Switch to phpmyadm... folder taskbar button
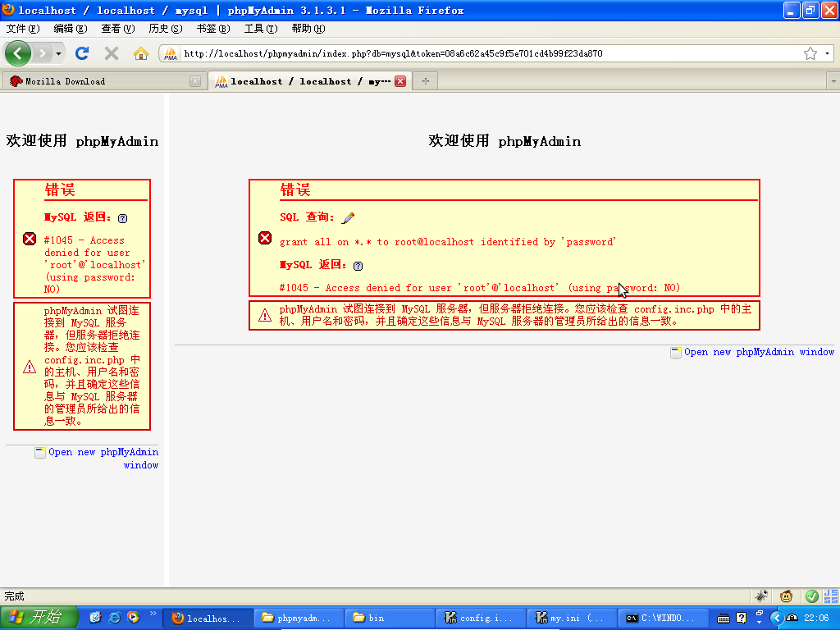This screenshot has height=630, width=840. [298, 619]
